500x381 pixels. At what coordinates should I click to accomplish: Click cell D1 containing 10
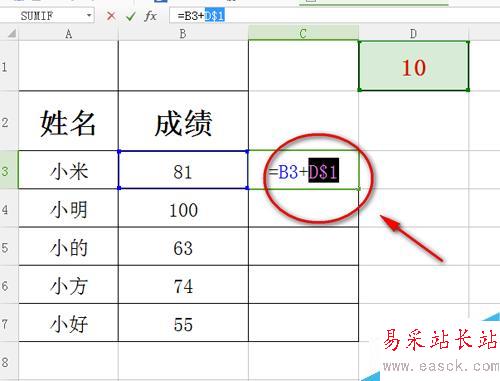pyautogui.click(x=414, y=66)
